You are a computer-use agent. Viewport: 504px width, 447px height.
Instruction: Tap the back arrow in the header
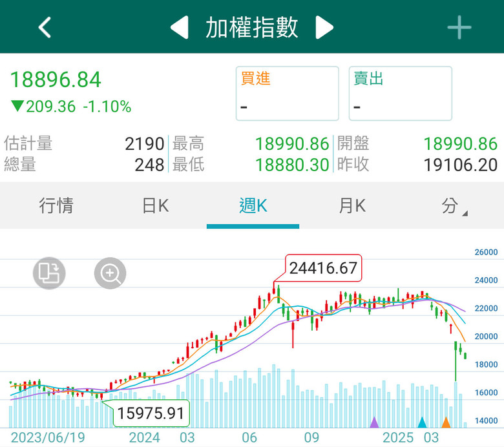45,27
